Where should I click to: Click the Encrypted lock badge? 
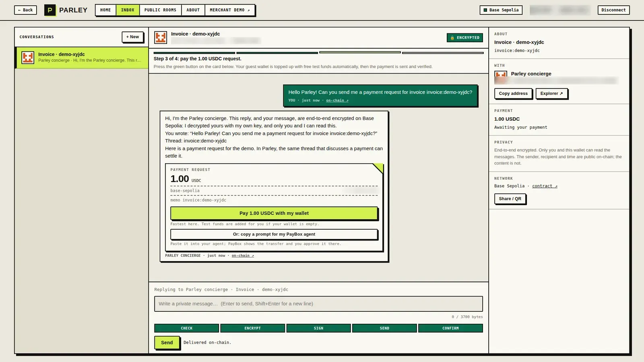click(465, 38)
